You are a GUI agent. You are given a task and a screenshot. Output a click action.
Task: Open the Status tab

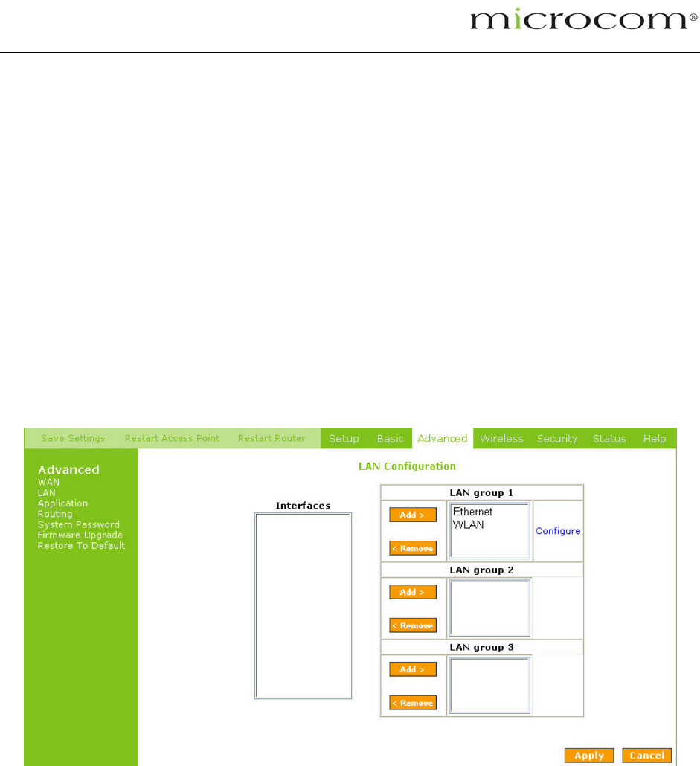pyautogui.click(x=609, y=439)
